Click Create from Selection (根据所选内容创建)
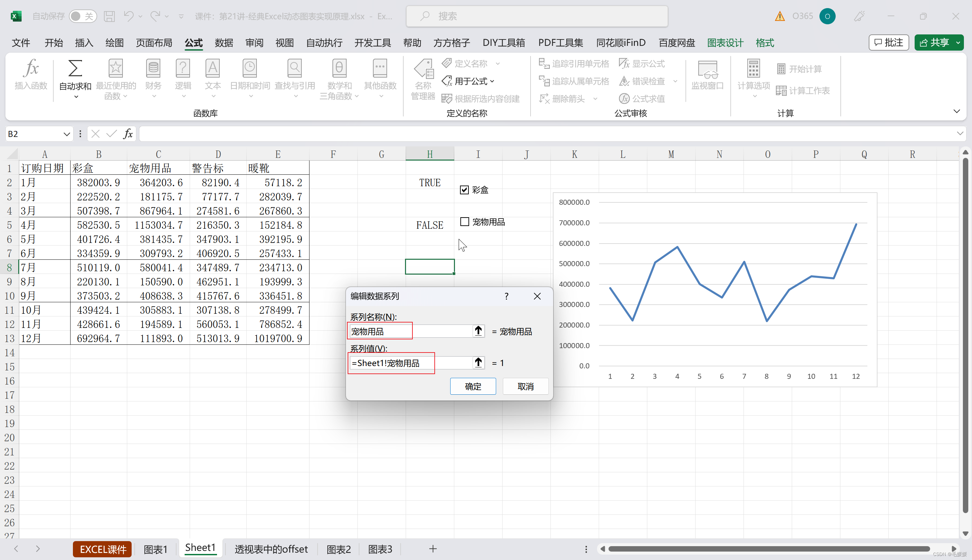The width and height of the screenshot is (972, 560). [481, 99]
